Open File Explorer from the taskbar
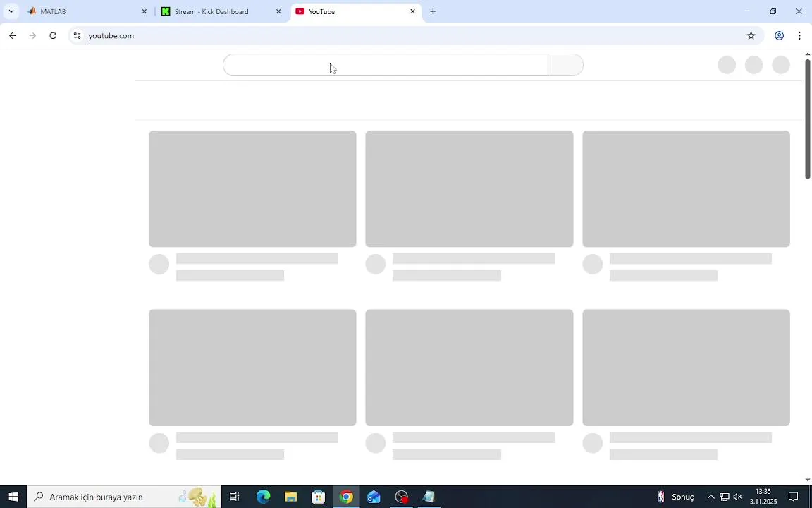Image resolution: width=812 pixels, height=508 pixels. [290, 497]
